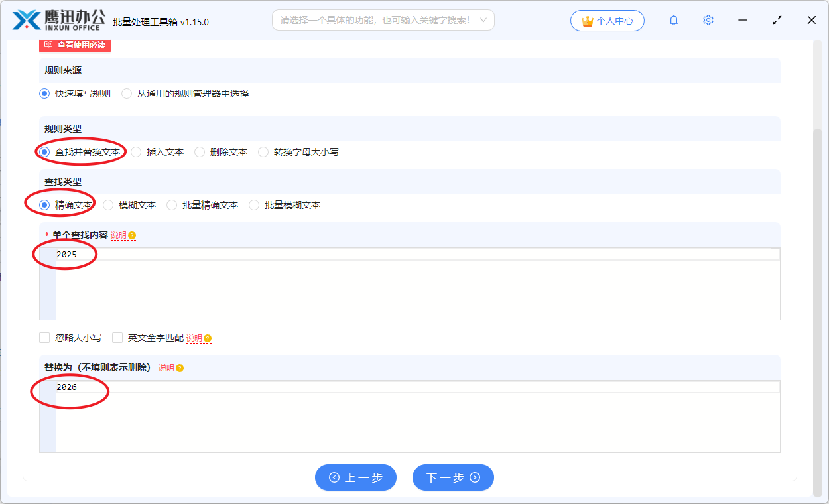Open notifications via the bell icon
Screen dimensions: 829x504
pyautogui.click(x=674, y=20)
